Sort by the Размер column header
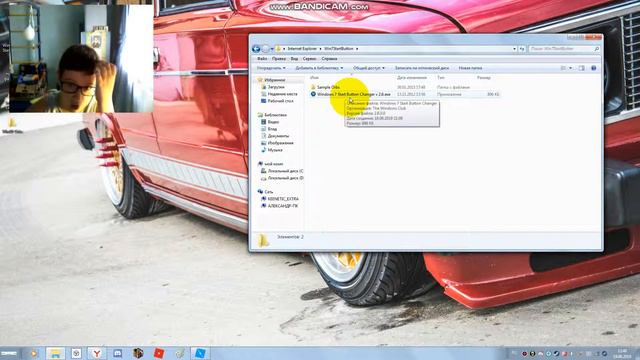Image resolution: width=640 pixels, height=360 pixels. 484,78
